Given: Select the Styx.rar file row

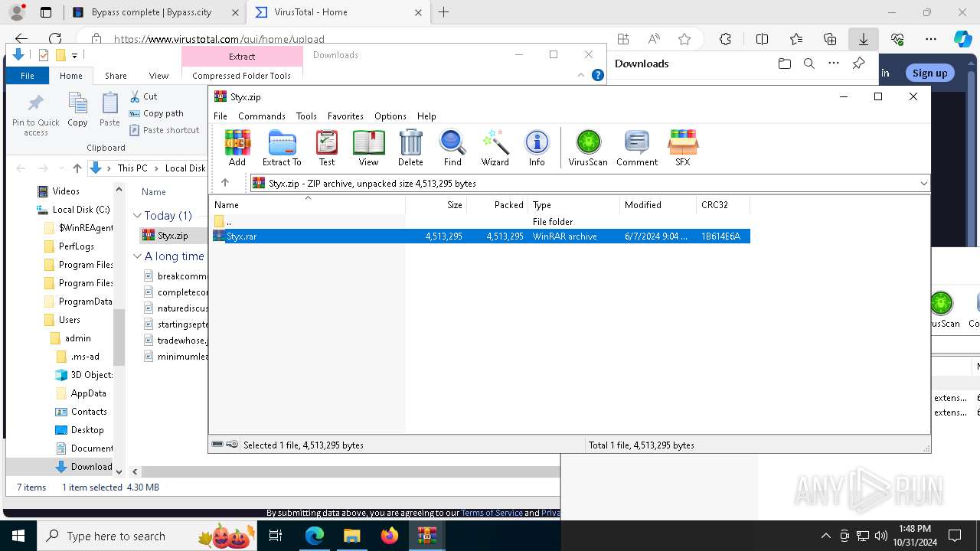Looking at the screenshot, I should pyautogui.click(x=481, y=236).
